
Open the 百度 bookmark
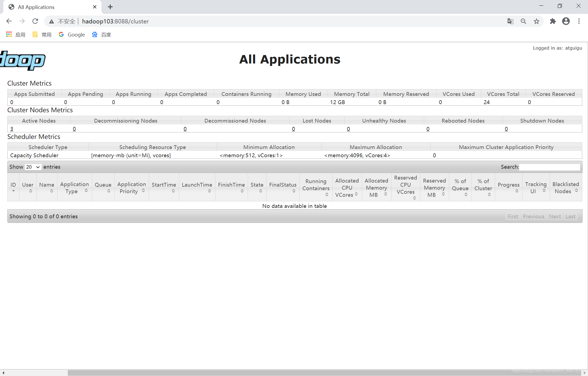click(102, 35)
